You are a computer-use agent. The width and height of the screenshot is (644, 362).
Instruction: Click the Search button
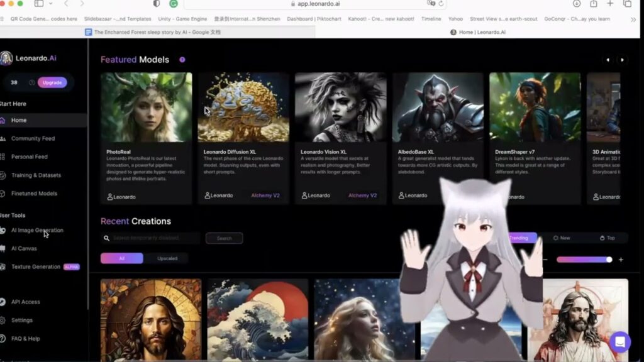[225, 238]
